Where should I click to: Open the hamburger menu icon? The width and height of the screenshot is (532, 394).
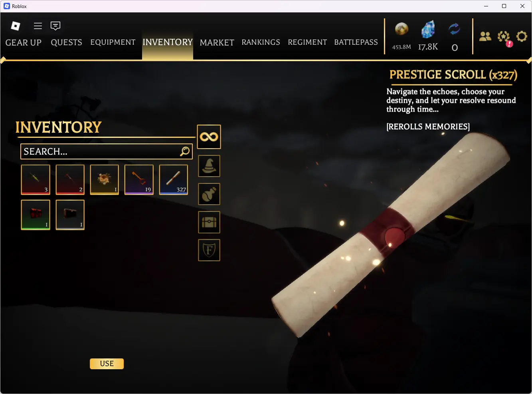click(x=38, y=26)
